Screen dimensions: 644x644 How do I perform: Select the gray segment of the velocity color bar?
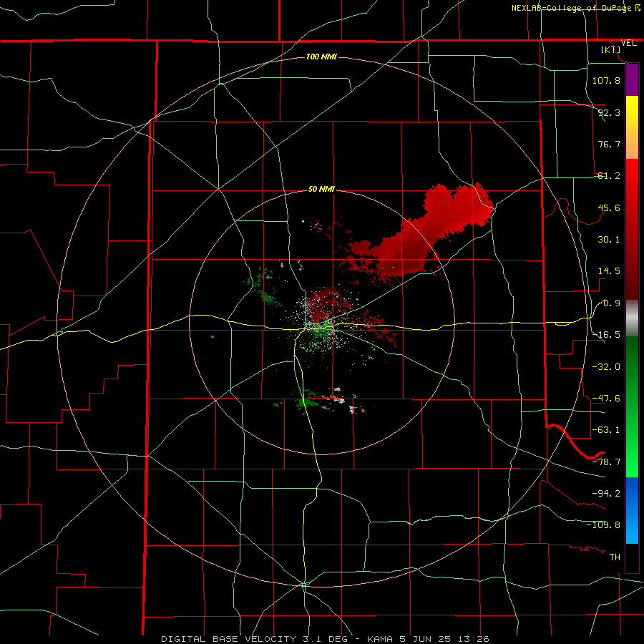(632, 318)
